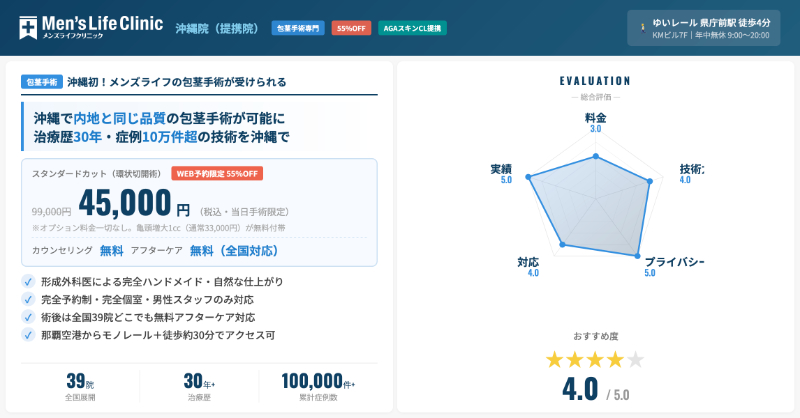The width and height of the screenshot is (800, 418).
Task: Click the プライバシー 5.0 radar chart label
Action: [673, 266]
